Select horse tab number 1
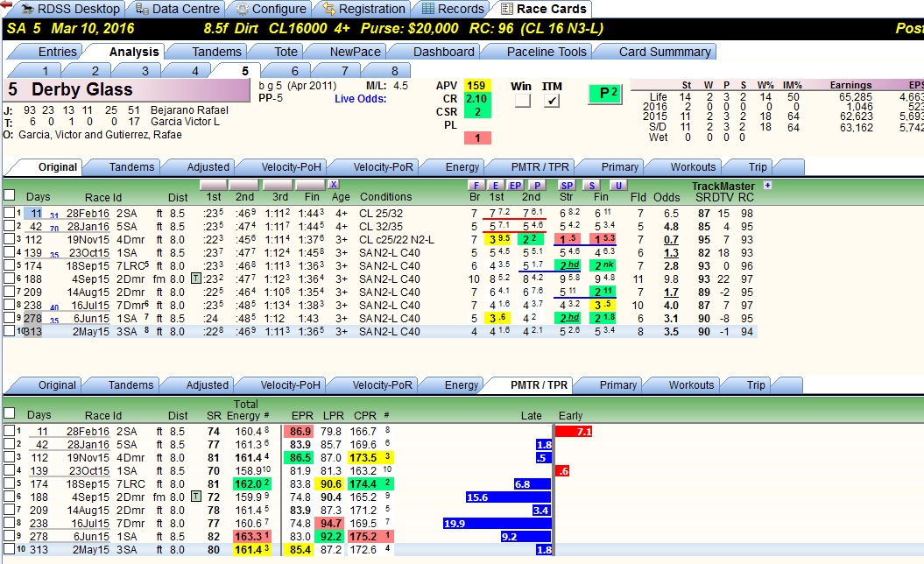This screenshot has width=924, height=564. (x=45, y=71)
